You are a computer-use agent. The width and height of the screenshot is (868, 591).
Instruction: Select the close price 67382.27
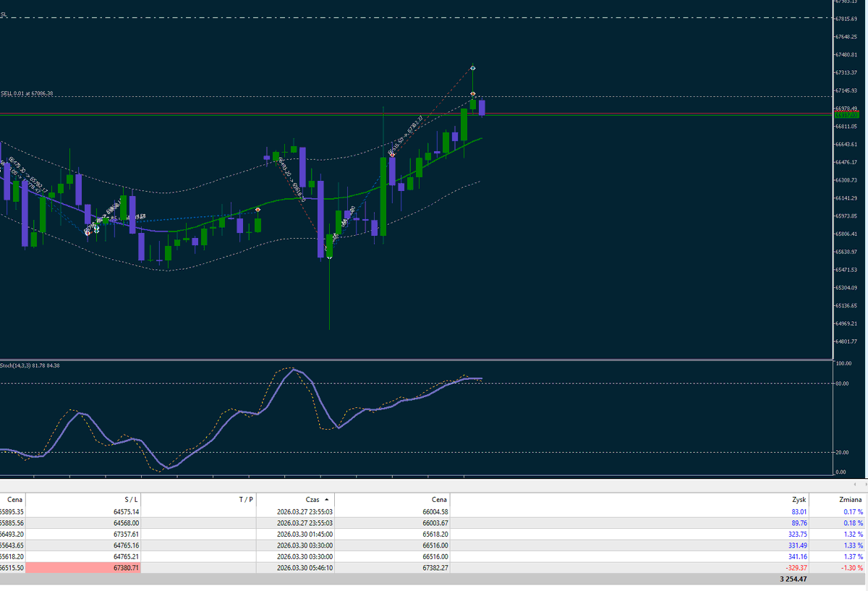[x=434, y=568]
